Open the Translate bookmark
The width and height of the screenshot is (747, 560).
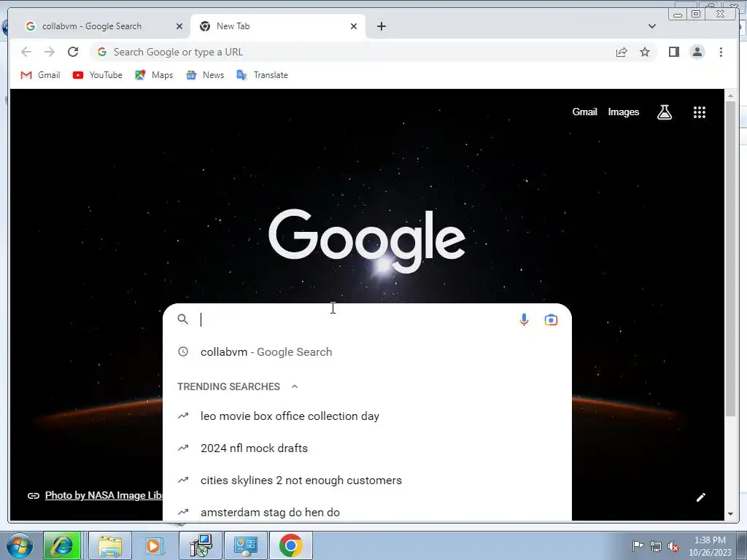tap(262, 75)
